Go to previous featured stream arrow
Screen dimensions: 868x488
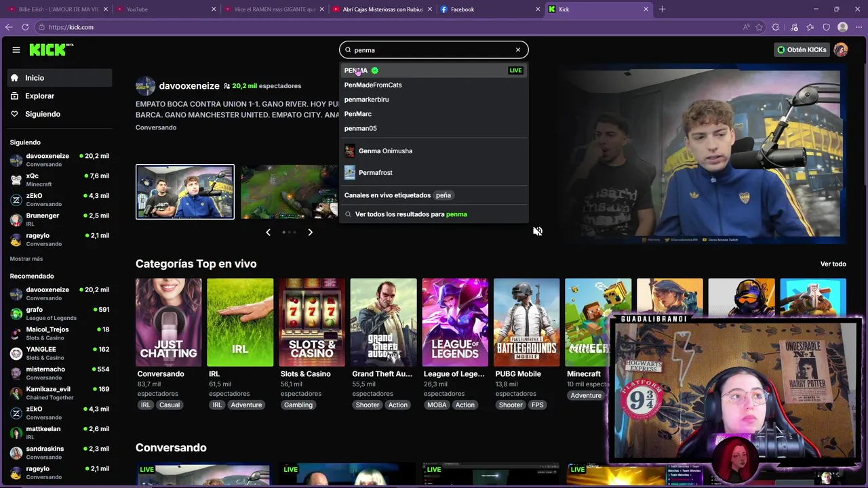(269, 232)
